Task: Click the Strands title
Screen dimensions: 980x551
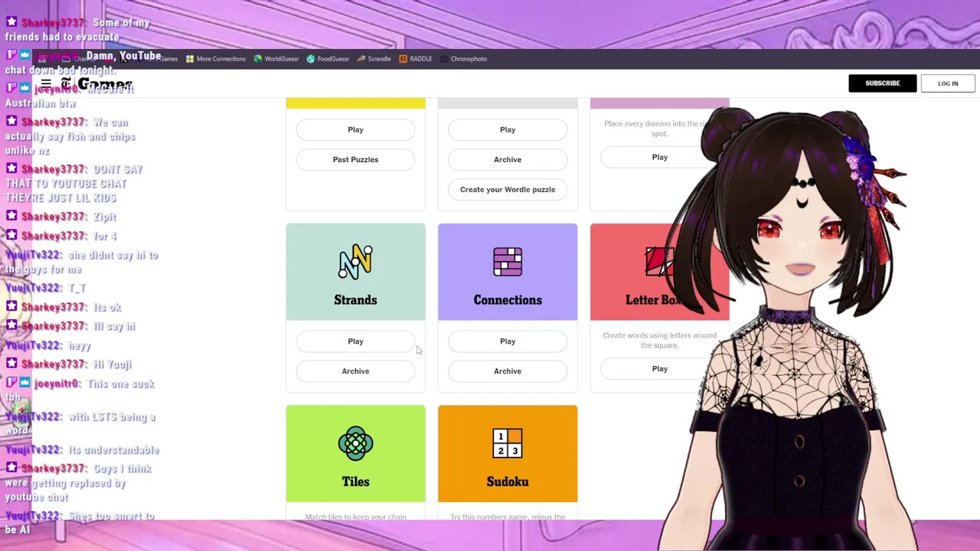Action: 355,300
